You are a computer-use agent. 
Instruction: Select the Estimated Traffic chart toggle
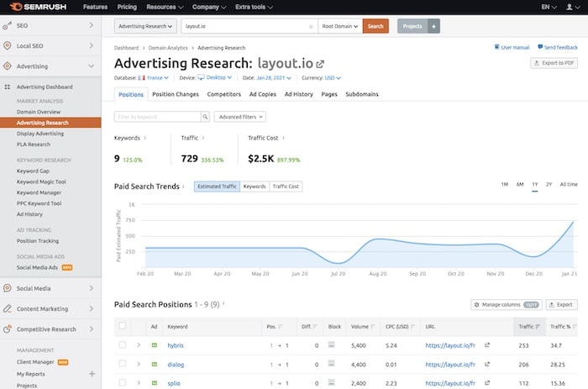217,187
